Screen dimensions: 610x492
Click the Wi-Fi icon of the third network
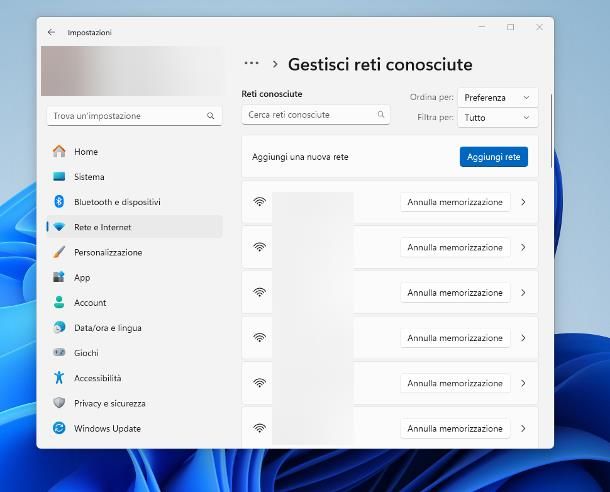tap(259, 292)
